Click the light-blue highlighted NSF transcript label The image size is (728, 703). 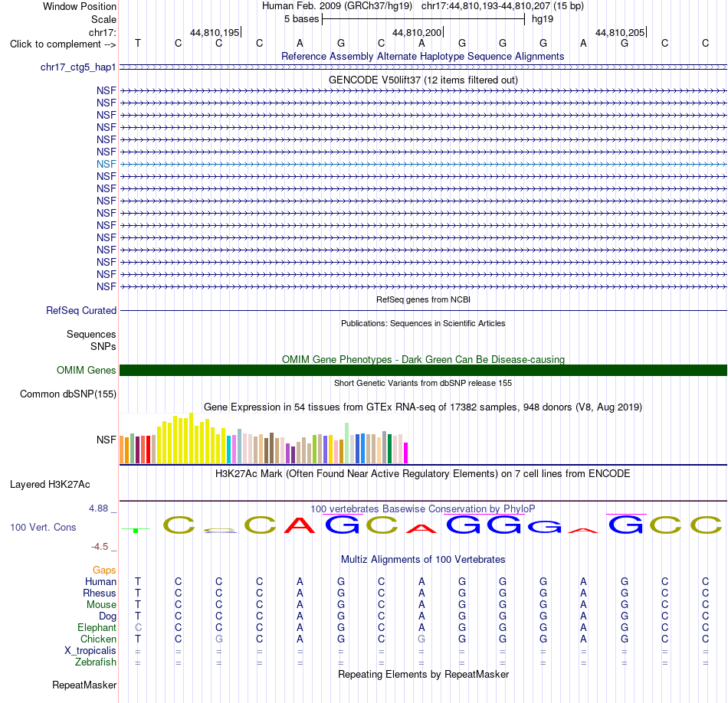[107, 165]
